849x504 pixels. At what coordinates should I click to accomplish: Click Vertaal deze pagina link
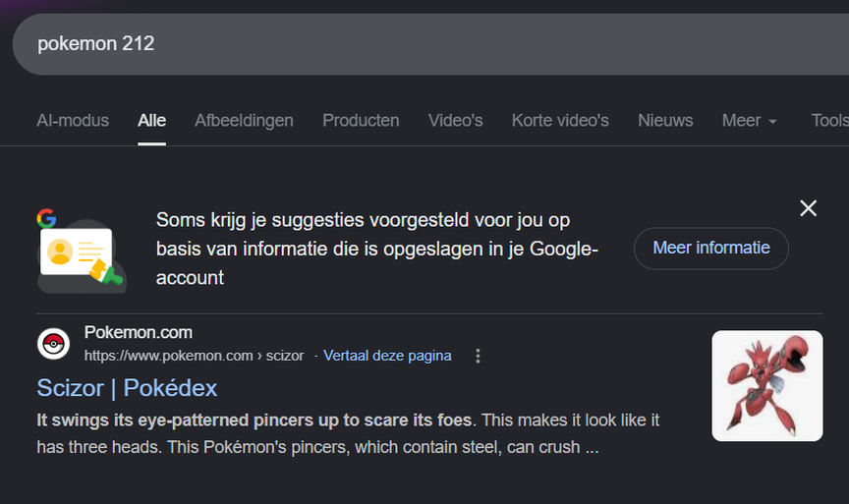(x=387, y=356)
